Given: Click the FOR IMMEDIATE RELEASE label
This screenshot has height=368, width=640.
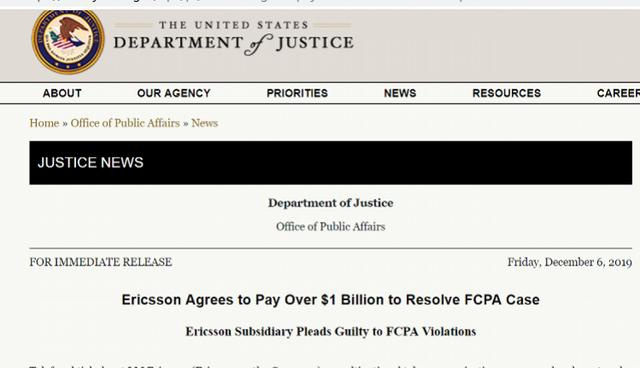Looking at the screenshot, I should [x=100, y=262].
